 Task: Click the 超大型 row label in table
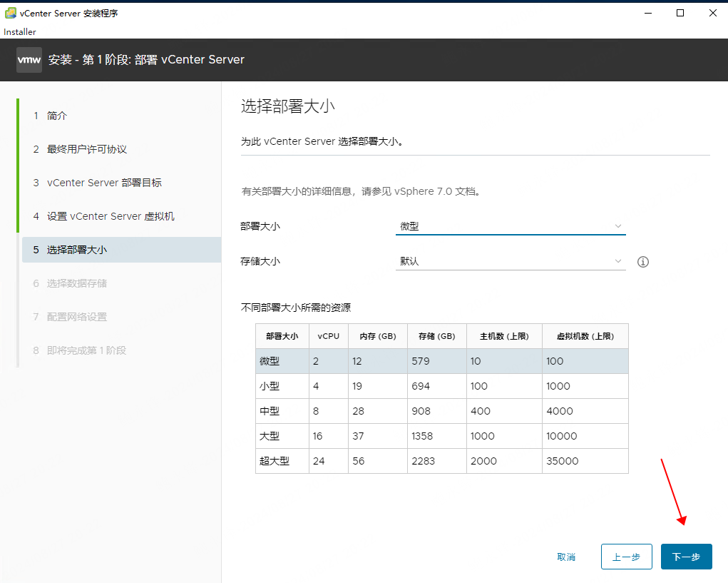click(x=275, y=461)
